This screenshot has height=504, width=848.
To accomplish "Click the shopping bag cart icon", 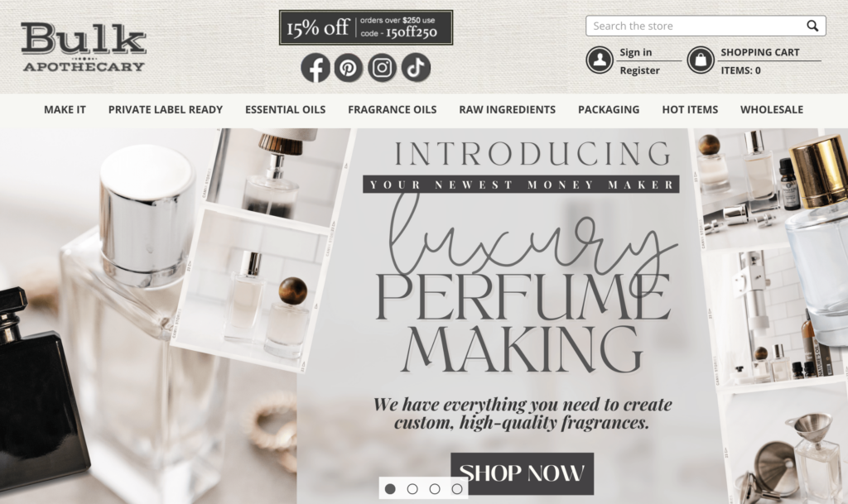I will pyautogui.click(x=701, y=60).
